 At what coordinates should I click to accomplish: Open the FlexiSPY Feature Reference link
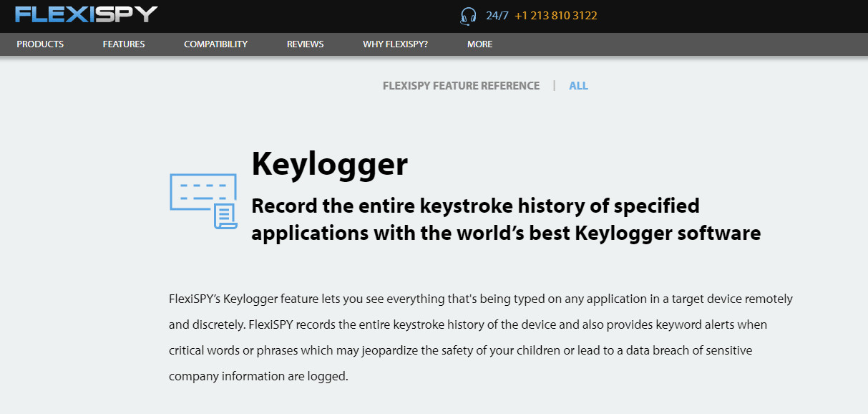[x=461, y=86]
